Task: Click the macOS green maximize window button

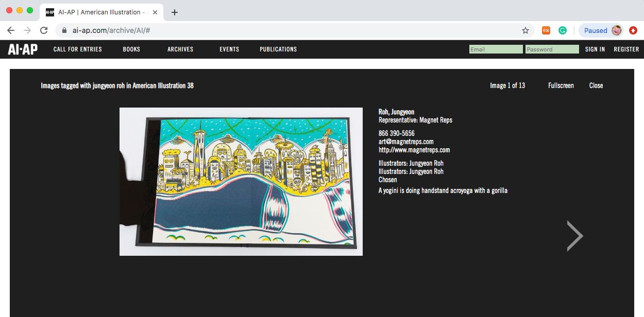Action: pyautogui.click(x=30, y=10)
